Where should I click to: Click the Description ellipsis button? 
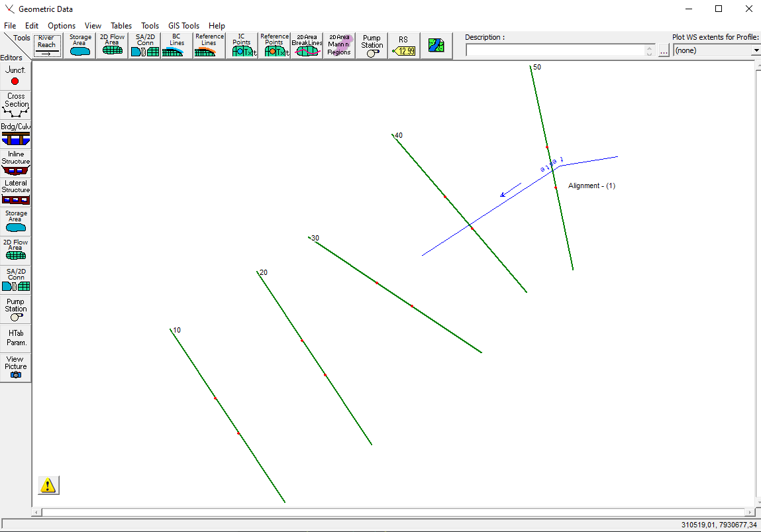(664, 50)
